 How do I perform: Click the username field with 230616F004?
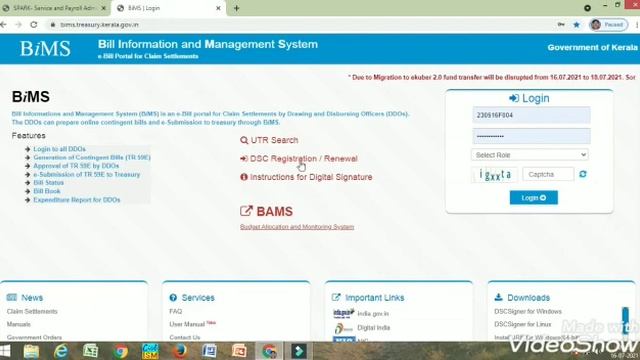tap(531, 115)
